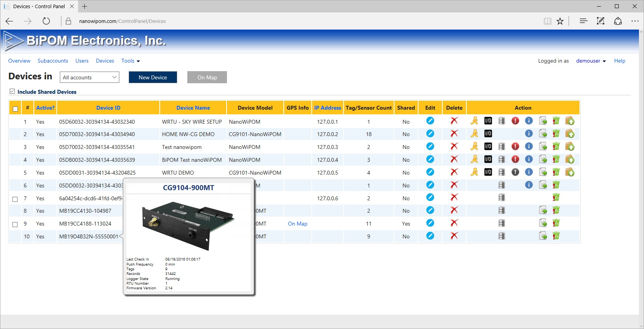Open the browser reading view icon
The image size is (644, 329).
[548, 21]
